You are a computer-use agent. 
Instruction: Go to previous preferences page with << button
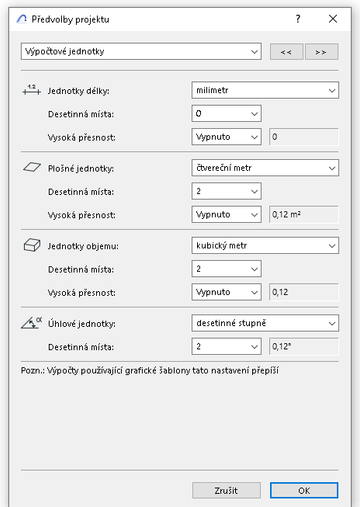[x=286, y=52]
